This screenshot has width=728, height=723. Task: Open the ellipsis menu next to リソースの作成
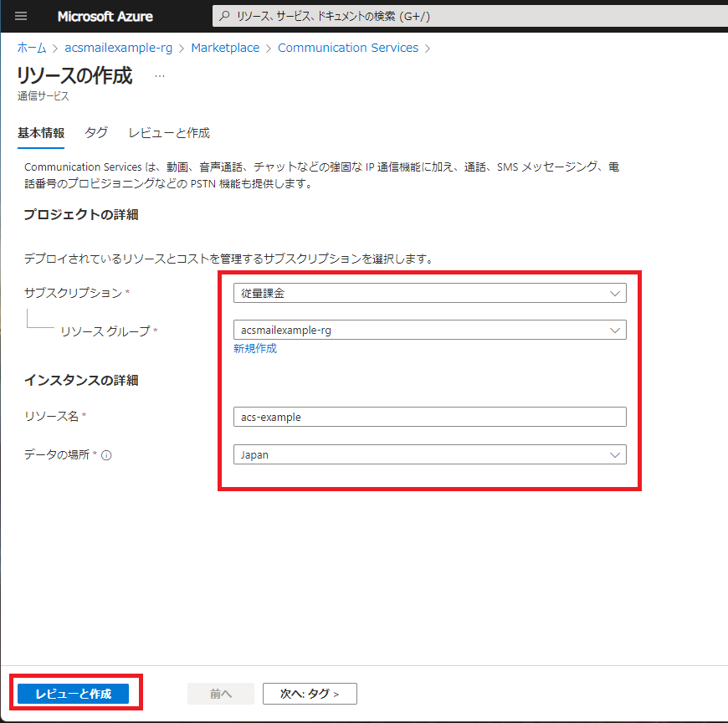click(x=160, y=76)
